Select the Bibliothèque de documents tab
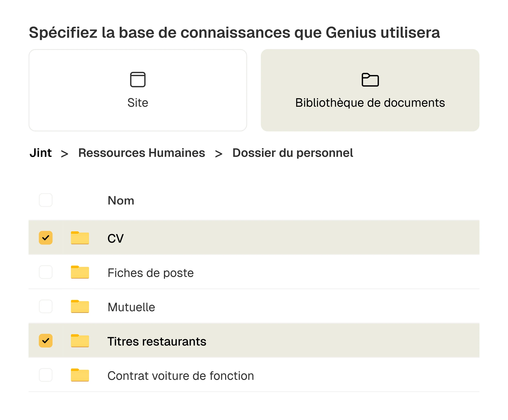Image resolution: width=508 pixels, height=420 pixels. 370,90
